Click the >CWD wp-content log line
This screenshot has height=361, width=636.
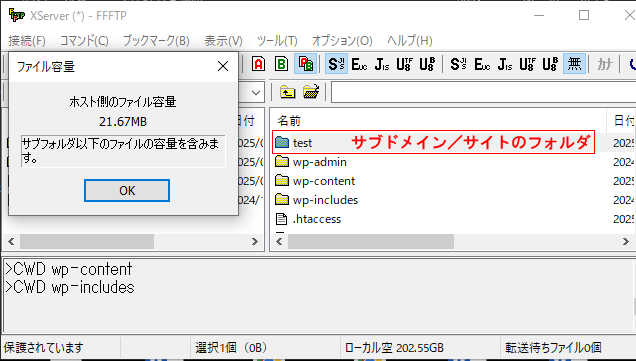click(68, 269)
